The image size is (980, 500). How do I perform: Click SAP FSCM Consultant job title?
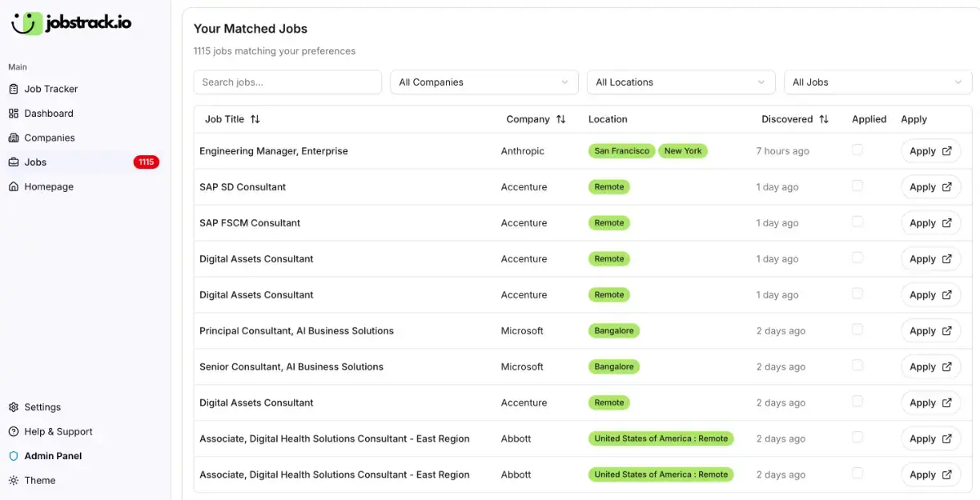[250, 223]
